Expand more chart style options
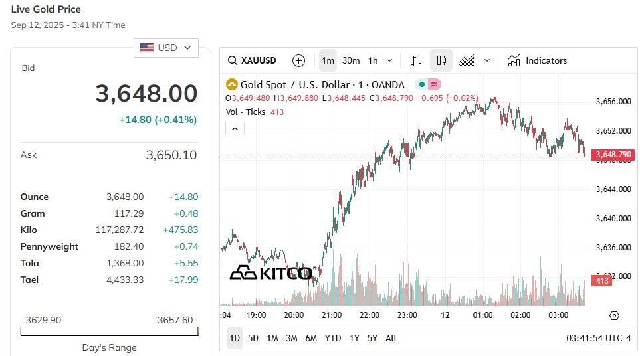The width and height of the screenshot is (644, 356). click(487, 60)
